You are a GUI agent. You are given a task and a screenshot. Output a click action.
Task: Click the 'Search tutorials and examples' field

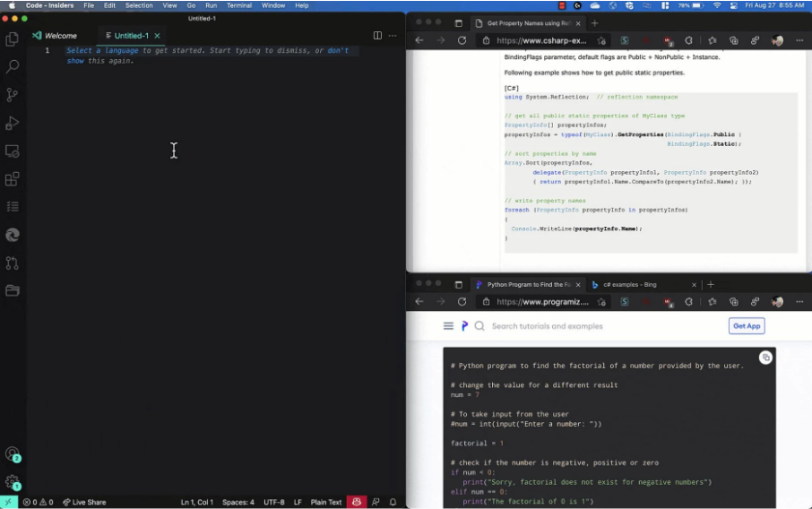coord(547,326)
